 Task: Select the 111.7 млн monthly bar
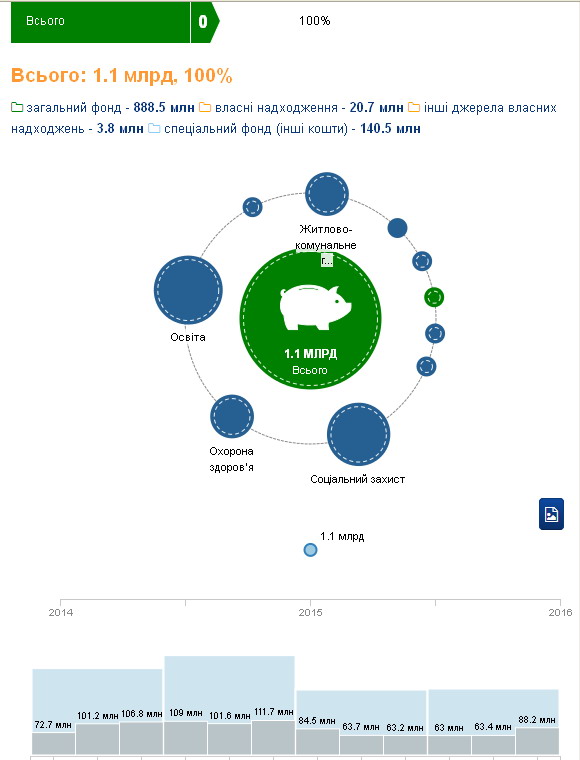pyautogui.click(x=273, y=738)
